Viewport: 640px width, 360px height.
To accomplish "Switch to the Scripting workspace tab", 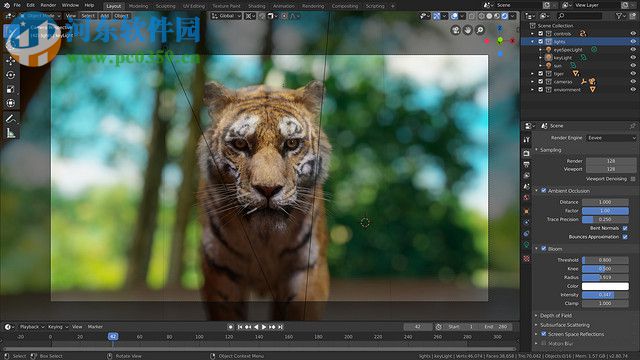I will (375, 6).
